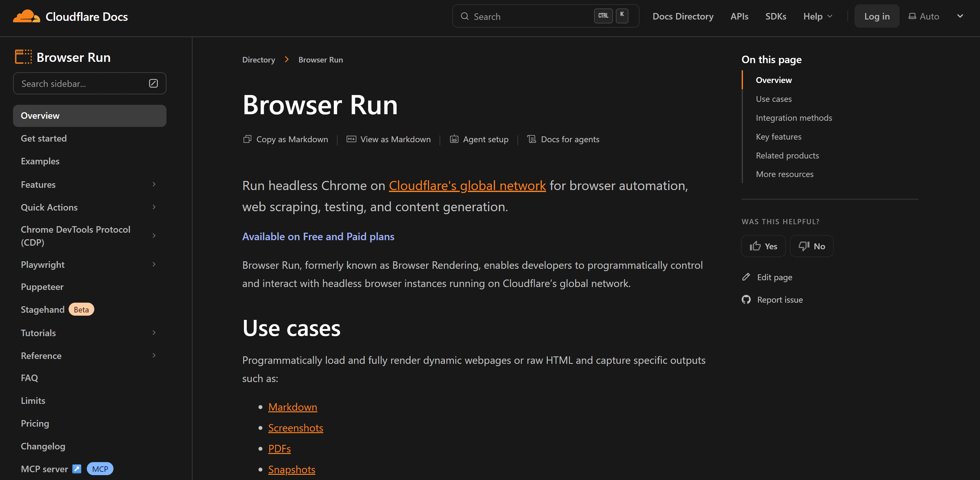The height and width of the screenshot is (480, 980).
Task: Click the pencil icon next to Edit page
Action: pyautogui.click(x=746, y=277)
